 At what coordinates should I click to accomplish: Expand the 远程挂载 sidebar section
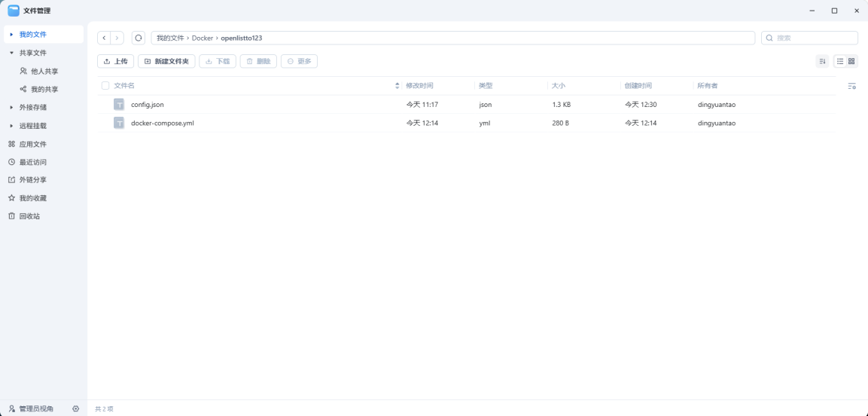click(x=11, y=126)
